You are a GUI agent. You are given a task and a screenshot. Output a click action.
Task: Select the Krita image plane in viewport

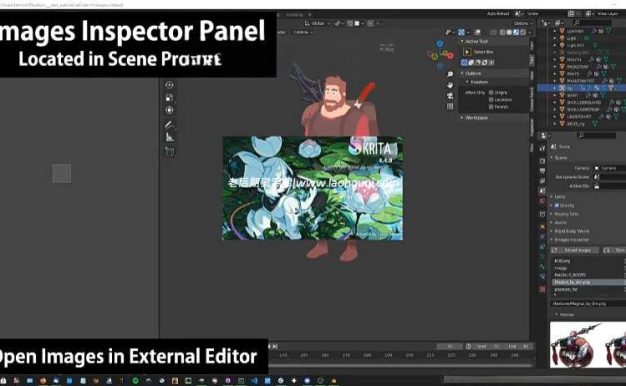tap(312, 188)
